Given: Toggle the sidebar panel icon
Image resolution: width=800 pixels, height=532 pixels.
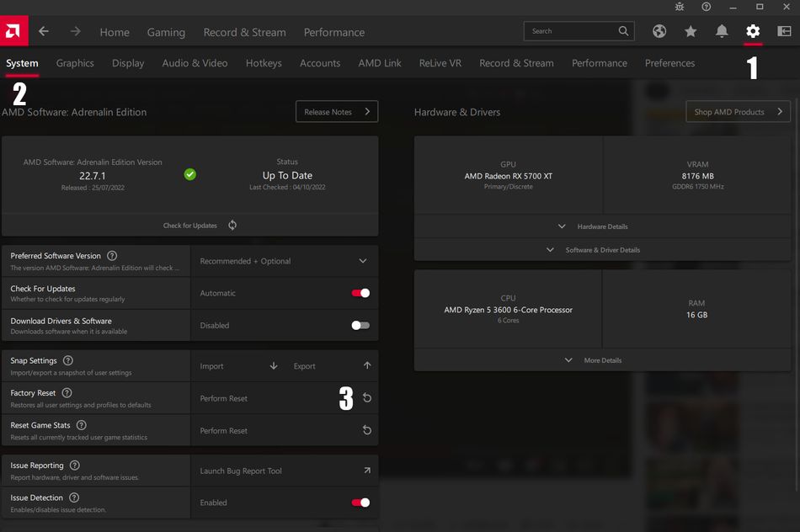Looking at the screenshot, I should (784, 32).
